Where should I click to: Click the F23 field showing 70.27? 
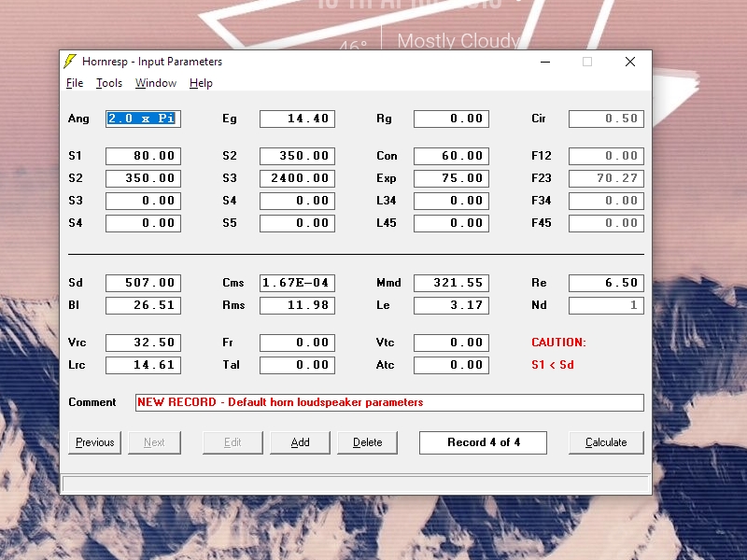[606, 178]
